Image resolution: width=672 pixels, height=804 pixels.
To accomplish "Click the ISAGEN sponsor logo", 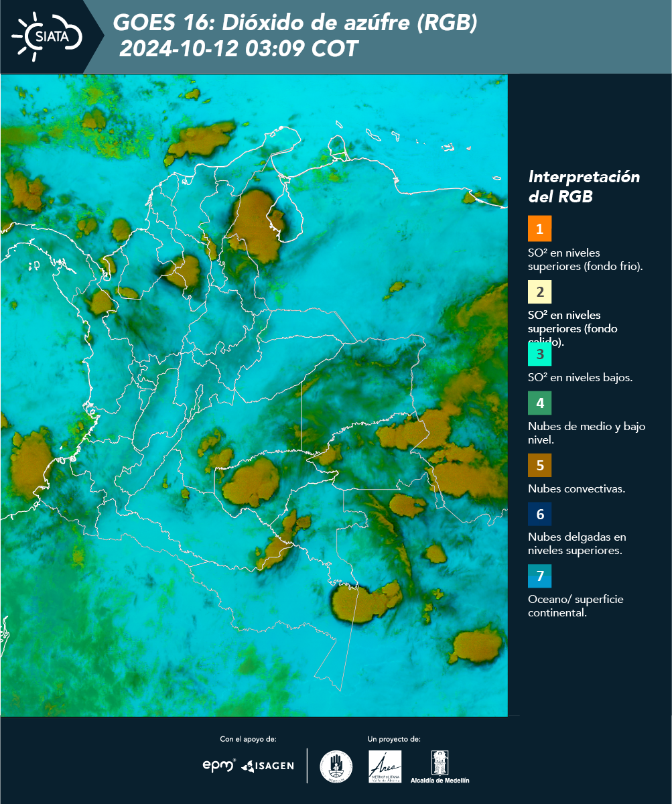I will [x=267, y=766].
